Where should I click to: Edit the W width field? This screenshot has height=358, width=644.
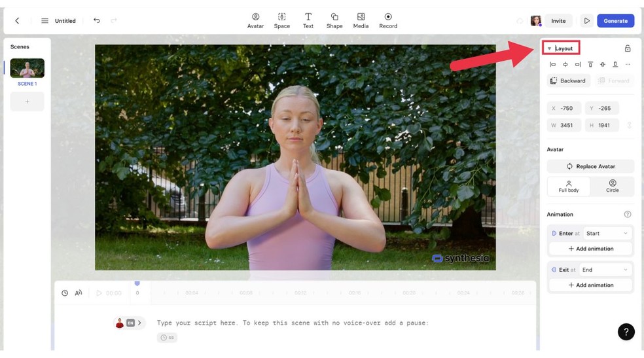pos(564,125)
